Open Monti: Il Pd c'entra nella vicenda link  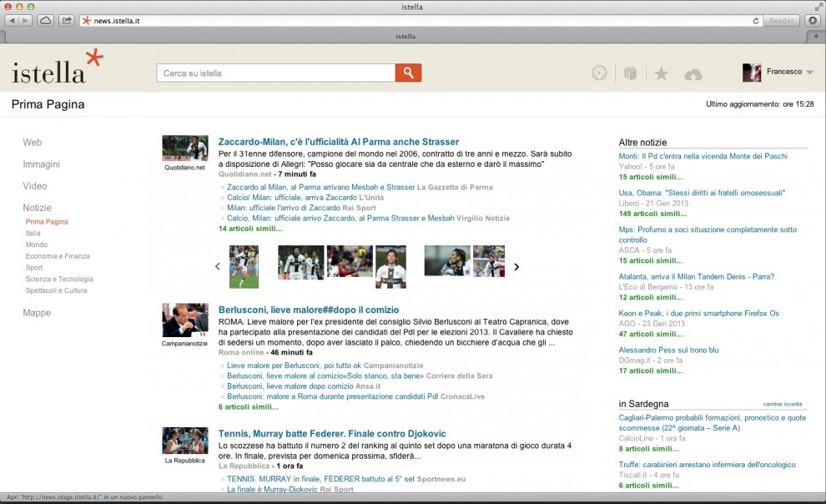[703, 156]
